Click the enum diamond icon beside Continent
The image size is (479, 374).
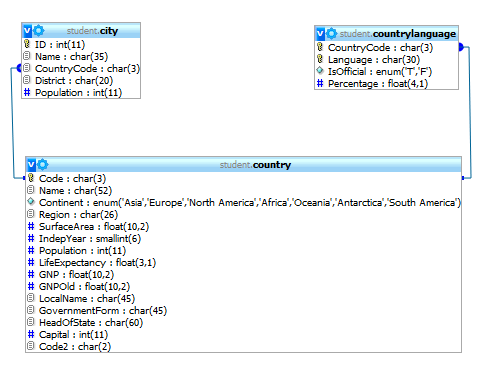pos(31,202)
